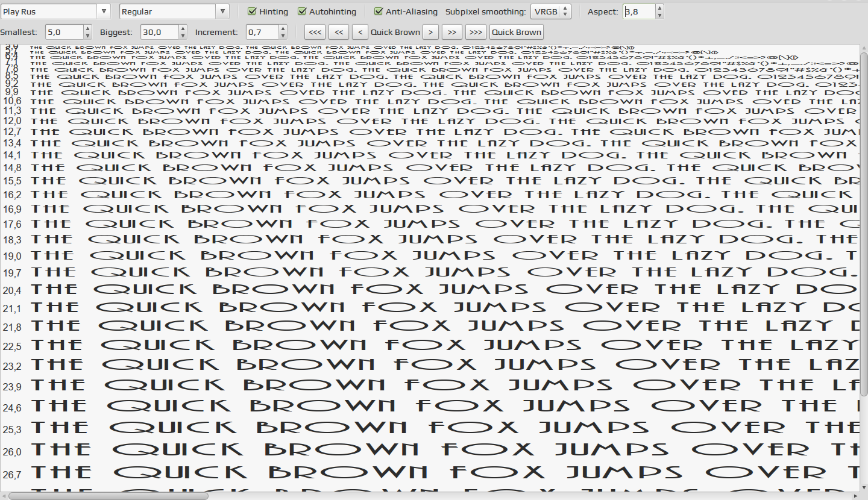Screen dimensions: 868x500
Task: Toggle the Hinting checkbox
Action: [x=268, y=11]
